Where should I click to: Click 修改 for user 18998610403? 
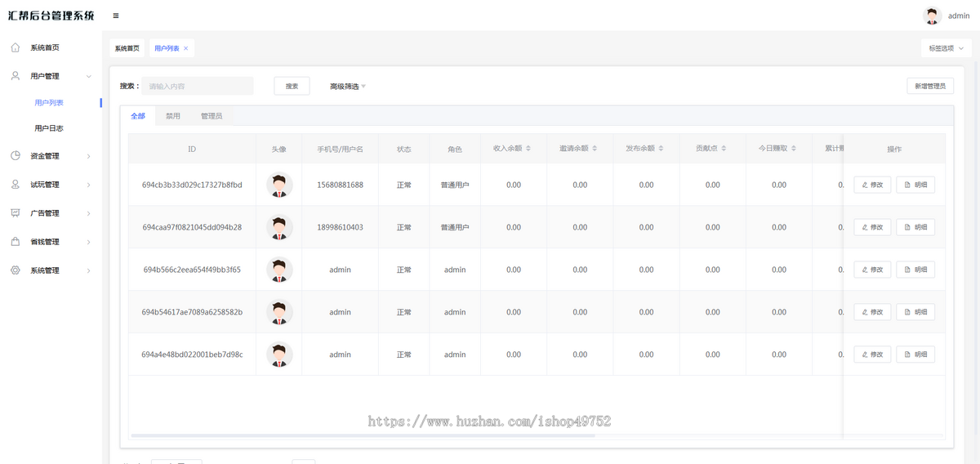tap(872, 227)
